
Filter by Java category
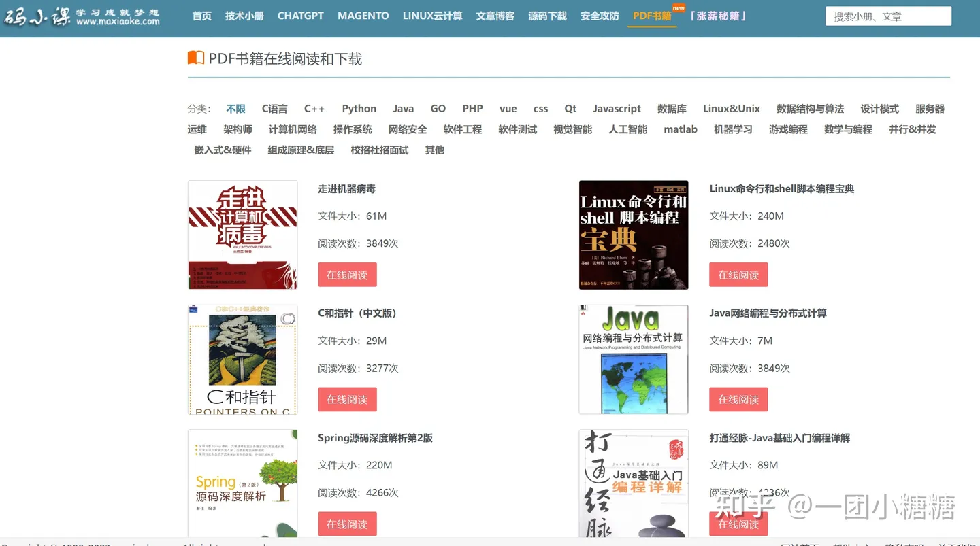(404, 109)
